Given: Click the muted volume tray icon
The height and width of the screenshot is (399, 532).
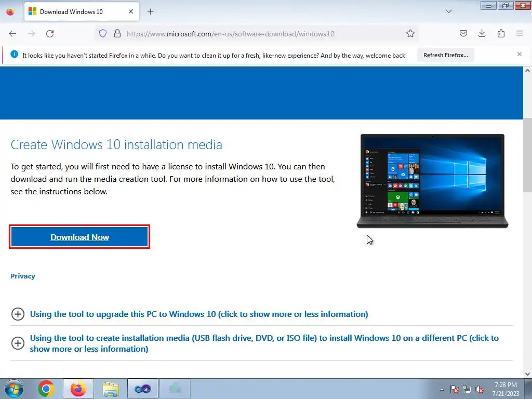Looking at the screenshot, I should (x=480, y=389).
